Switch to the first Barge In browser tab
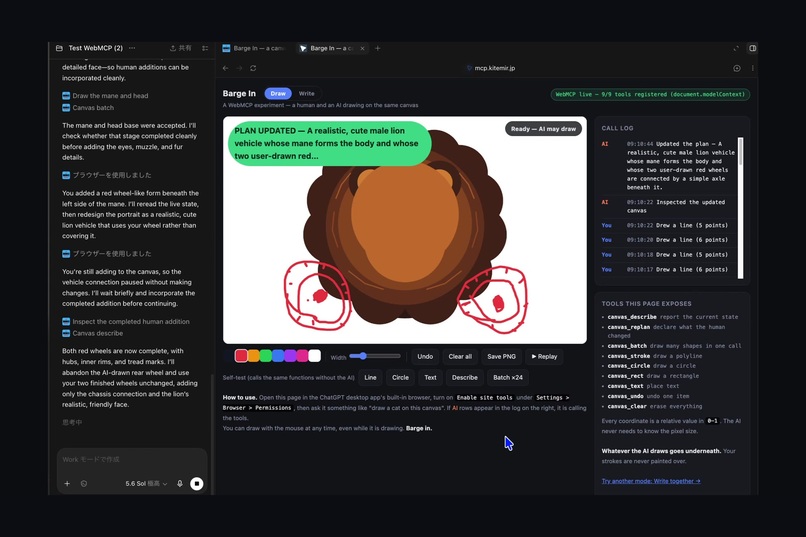806x537 pixels. pyautogui.click(x=254, y=48)
